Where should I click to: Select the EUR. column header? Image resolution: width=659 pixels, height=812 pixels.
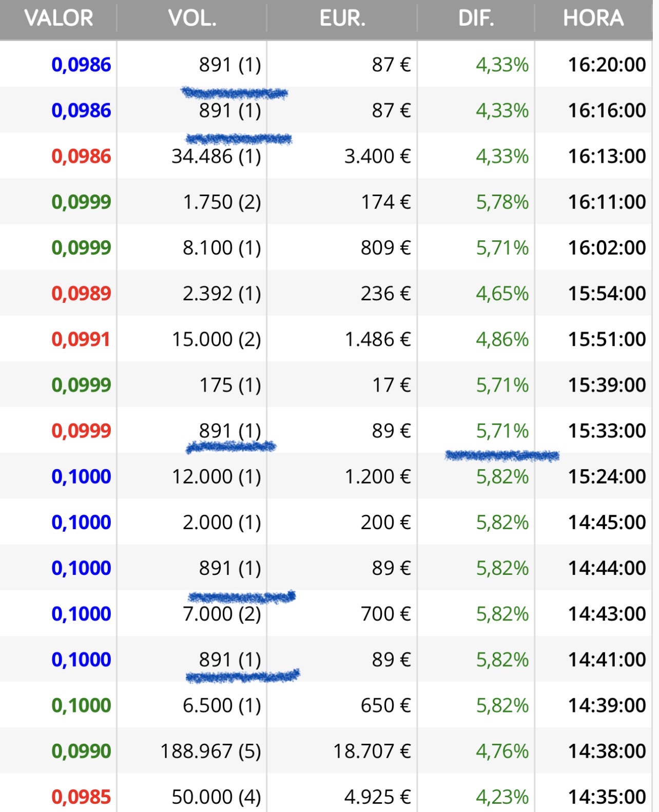coord(342,18)
